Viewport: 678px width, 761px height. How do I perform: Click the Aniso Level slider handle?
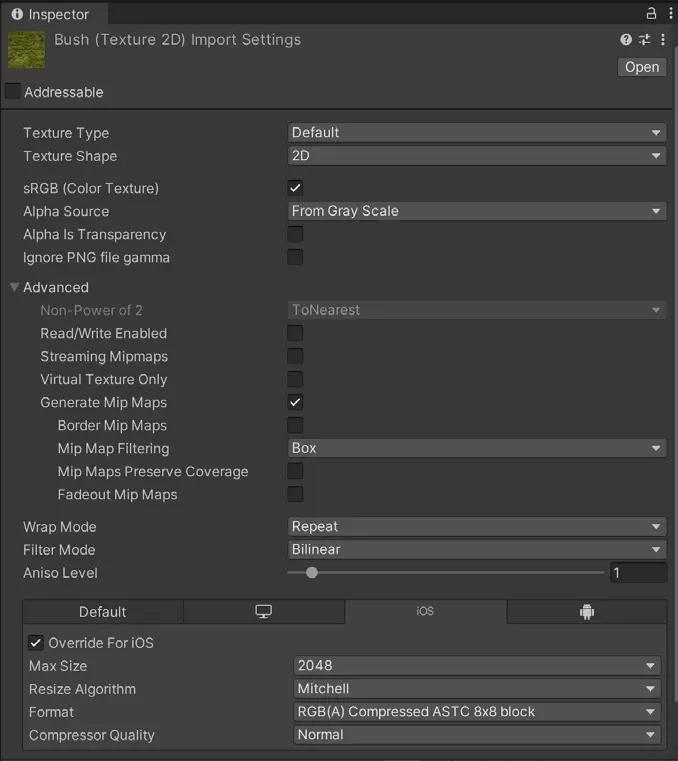click(x=312, y=573)
